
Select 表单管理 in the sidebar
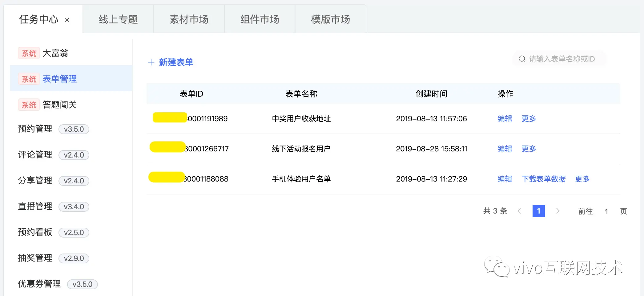[x=71, y=79]
